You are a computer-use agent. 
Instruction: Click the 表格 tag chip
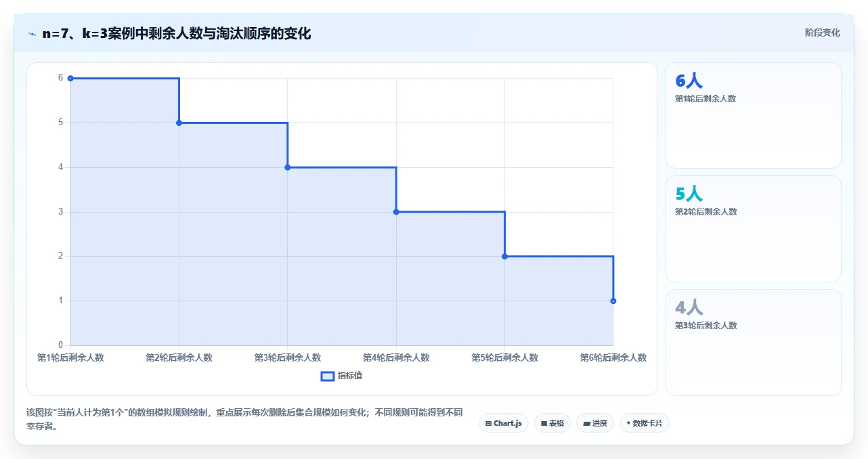click(552, 423)
